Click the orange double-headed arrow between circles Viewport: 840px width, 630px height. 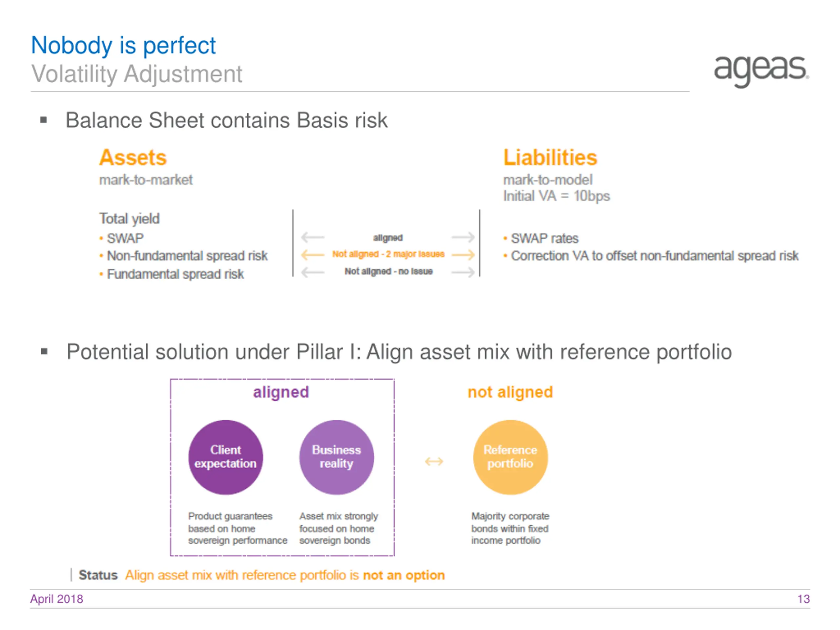tap(434, 461)
